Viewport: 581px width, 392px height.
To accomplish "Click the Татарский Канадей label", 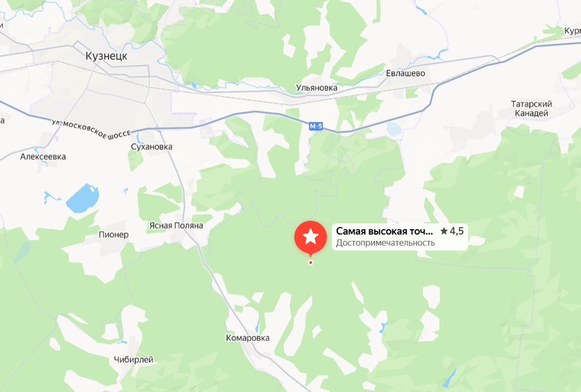I will click(532, 109).
